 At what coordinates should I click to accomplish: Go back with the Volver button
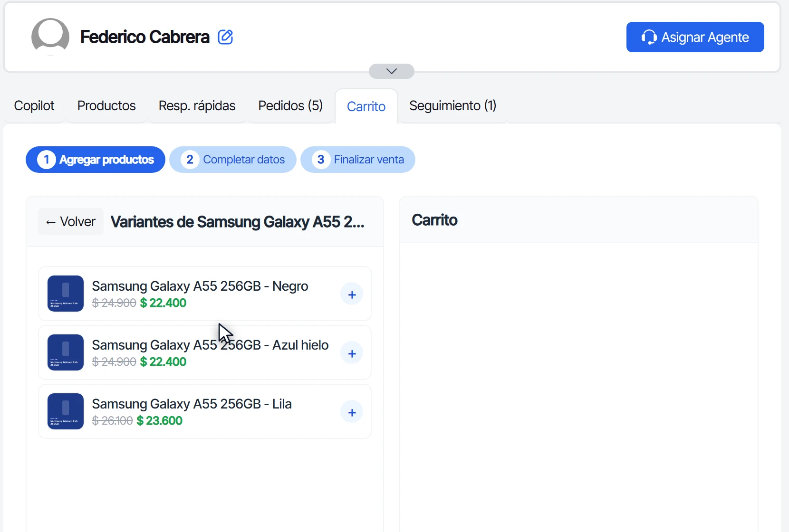71,221
